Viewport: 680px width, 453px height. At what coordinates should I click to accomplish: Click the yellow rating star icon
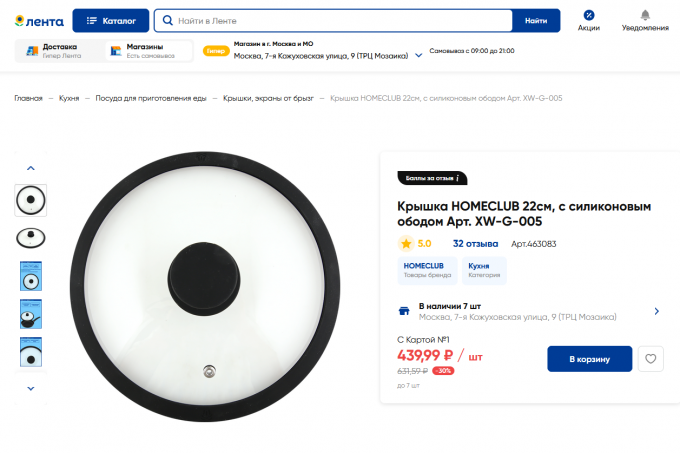(x=406, y=243)
